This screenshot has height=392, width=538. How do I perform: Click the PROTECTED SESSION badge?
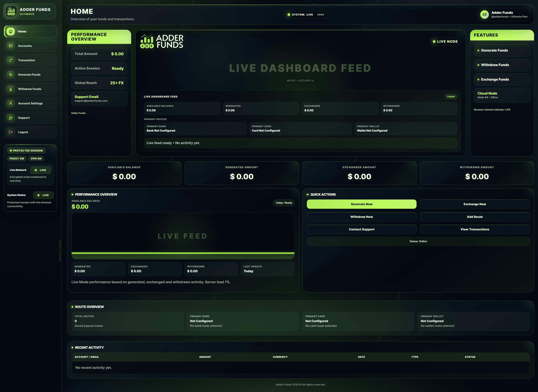point(26,151)
